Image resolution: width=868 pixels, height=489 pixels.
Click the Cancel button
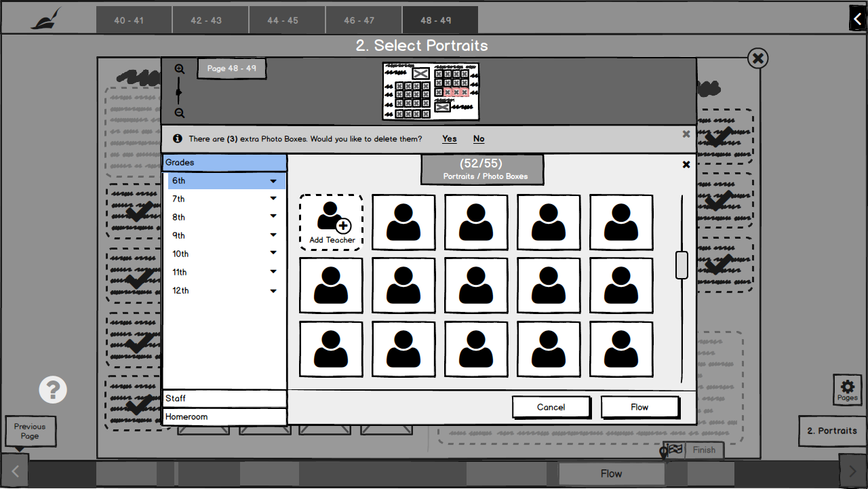pos(551,407)
